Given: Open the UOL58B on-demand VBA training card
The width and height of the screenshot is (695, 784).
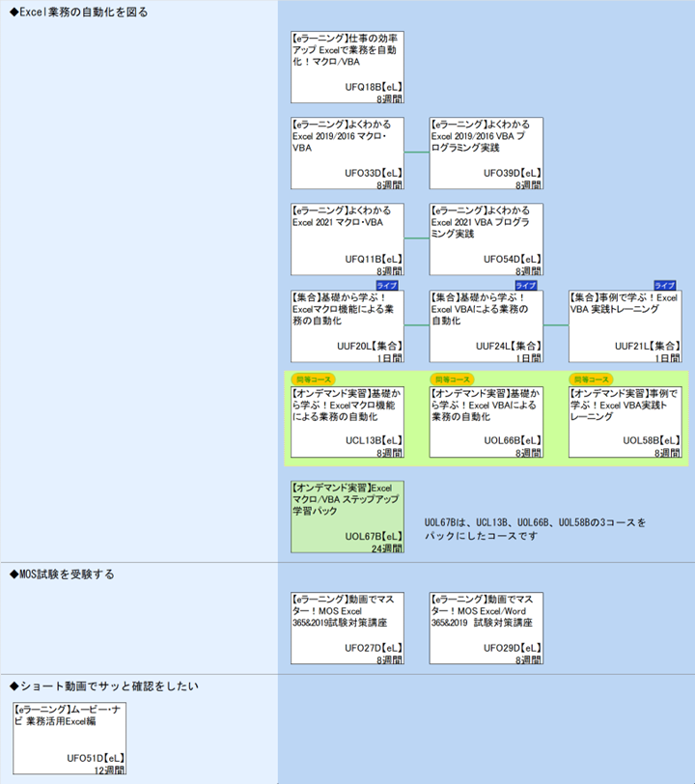Looking at the screenshot, I should tap(625, 422).
